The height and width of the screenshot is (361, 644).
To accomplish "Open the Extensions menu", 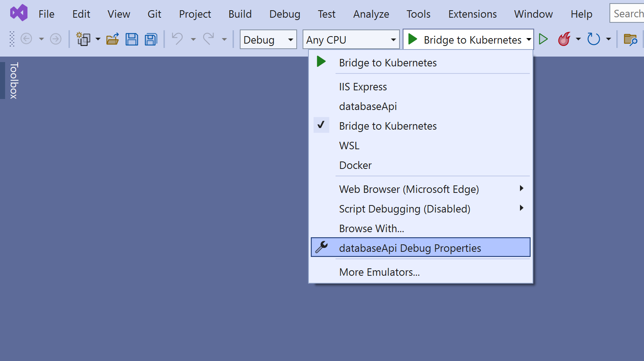I will (472, 14).
